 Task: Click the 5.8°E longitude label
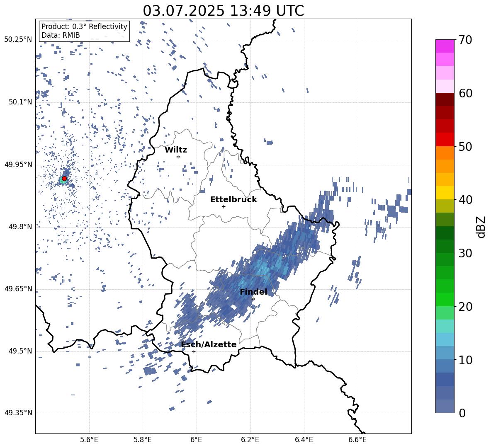143,440
